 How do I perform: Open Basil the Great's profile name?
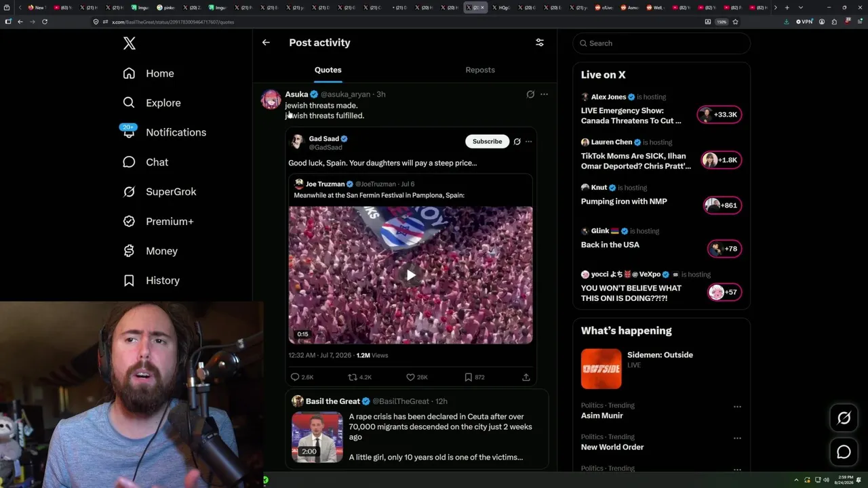pyautogui.click(x=333, y=401)
